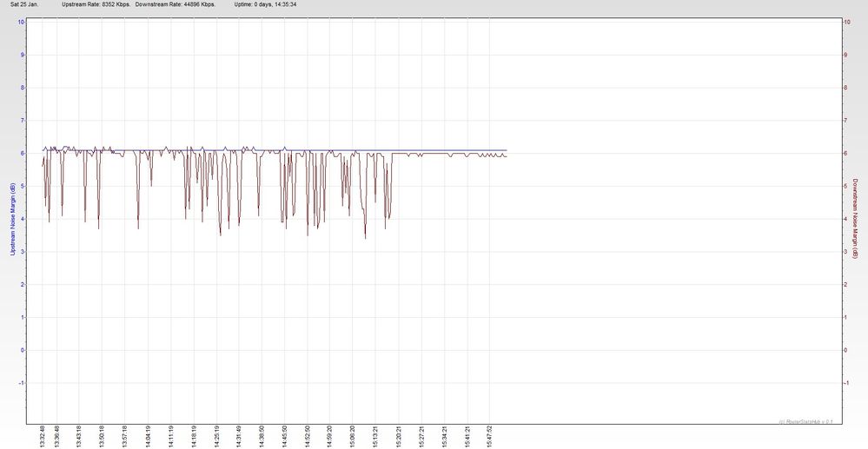Click value -1 on blue upstream axis

22,383
